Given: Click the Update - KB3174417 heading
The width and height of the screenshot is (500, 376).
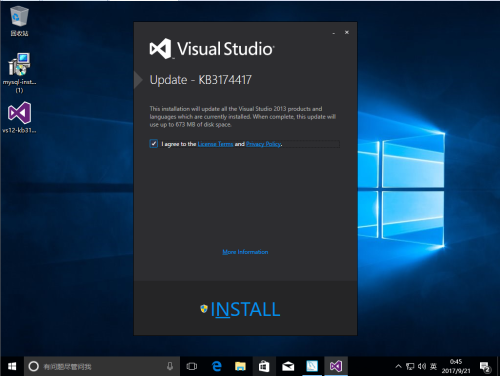Looking at the screenshot, I should (x=201, y=80).
